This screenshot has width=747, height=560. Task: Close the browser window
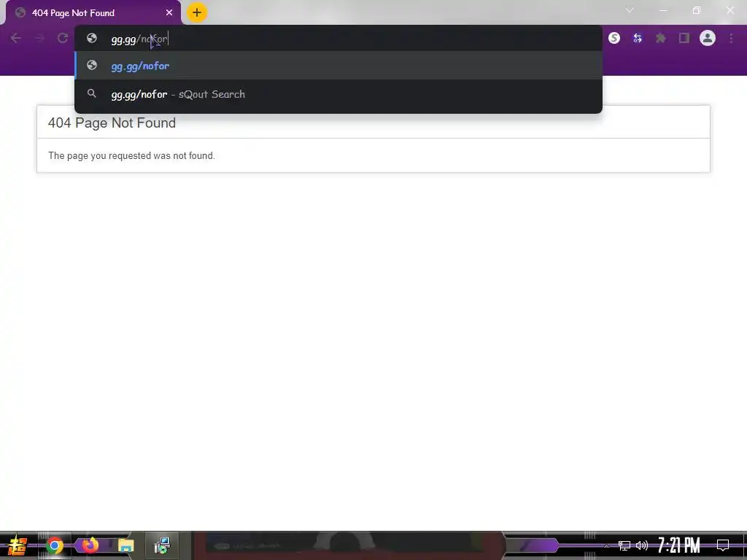tap(730, 10)
